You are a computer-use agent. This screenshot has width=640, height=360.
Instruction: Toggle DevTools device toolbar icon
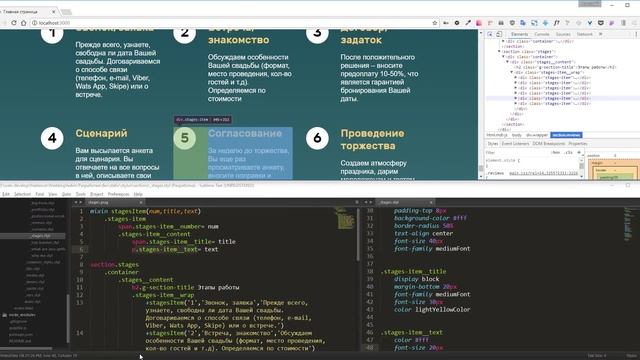tap(499, 34)
